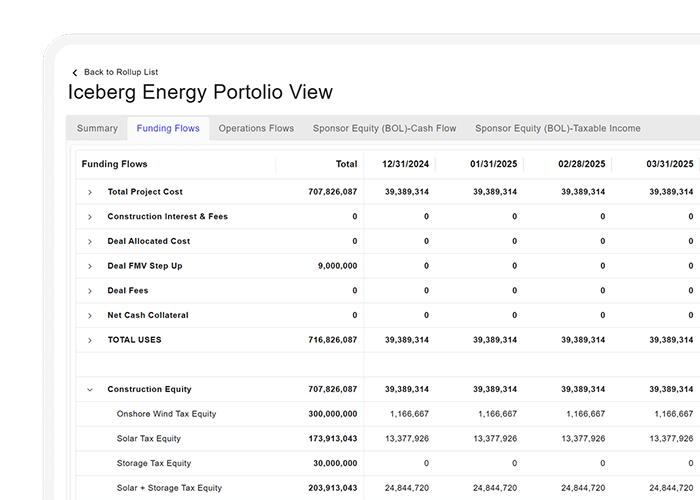Click the Total column header

(346, 164)
